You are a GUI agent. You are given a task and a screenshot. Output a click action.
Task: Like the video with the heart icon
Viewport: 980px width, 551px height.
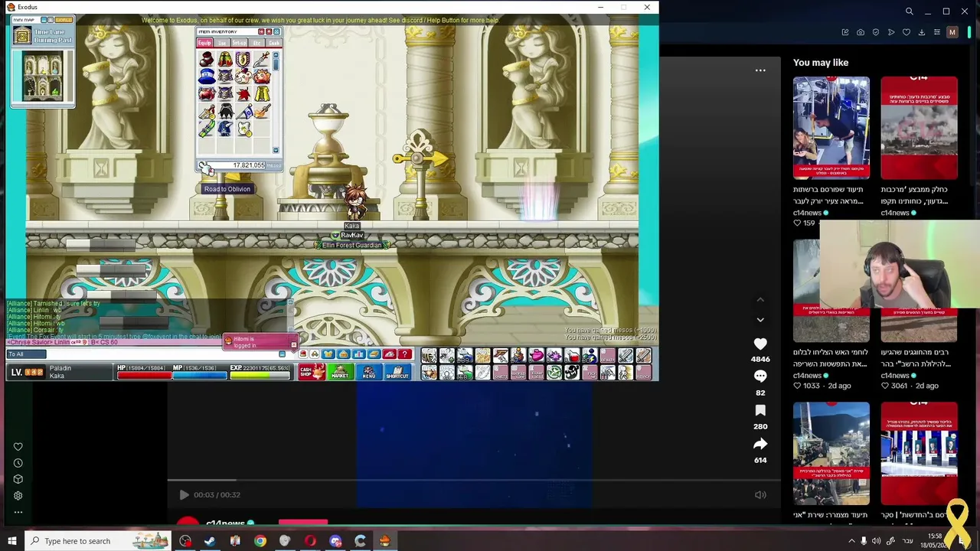pyautogui.click(x=760, y=344)
